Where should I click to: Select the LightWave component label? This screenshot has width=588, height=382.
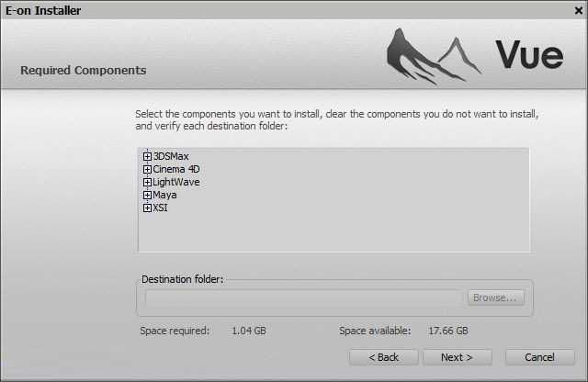click(176, 182)
